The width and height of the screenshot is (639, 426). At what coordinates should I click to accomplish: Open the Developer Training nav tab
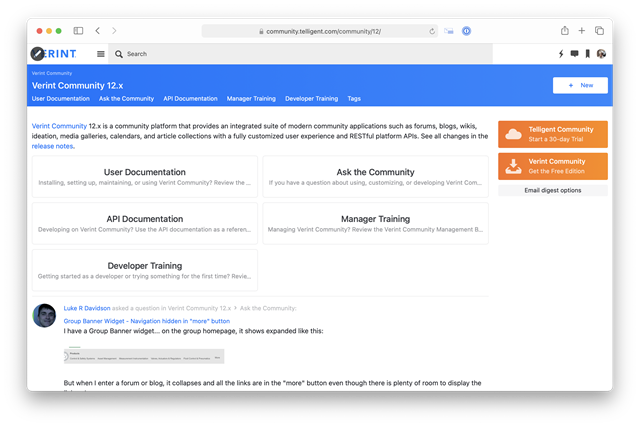311,99
